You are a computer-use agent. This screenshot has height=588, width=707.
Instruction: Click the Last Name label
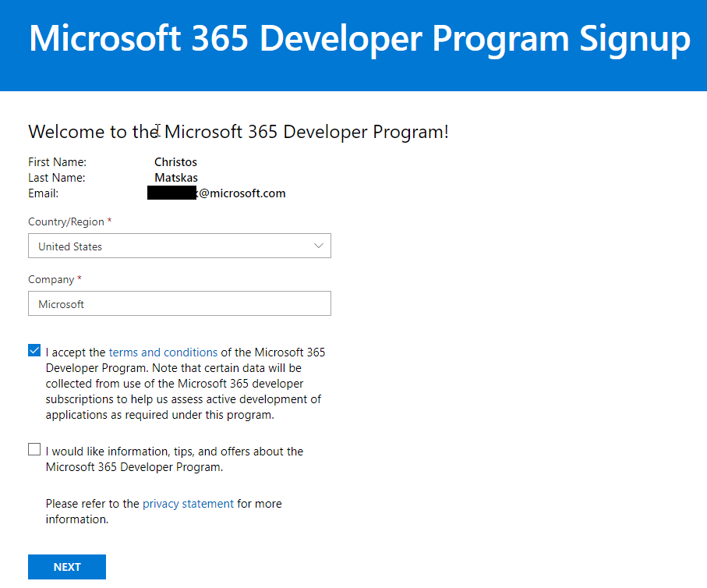click(x=57, y=178)
